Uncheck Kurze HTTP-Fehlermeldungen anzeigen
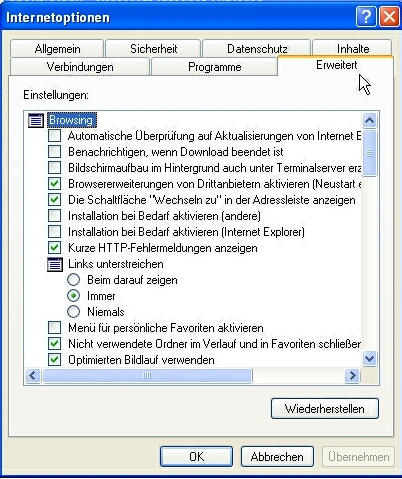The width and height of the screenshot is (402, 479). (x=55, y=248)
